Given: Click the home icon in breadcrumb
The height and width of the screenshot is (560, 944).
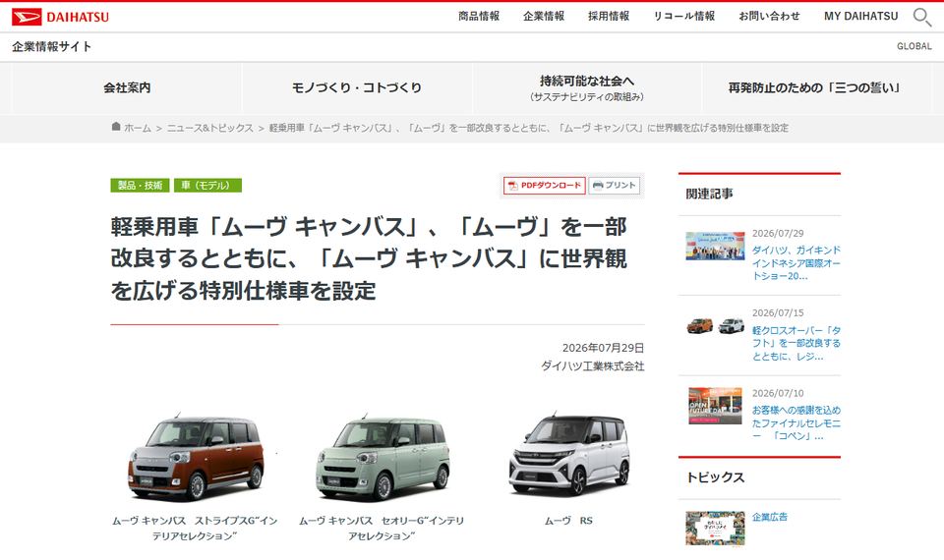Looking at the screenshot, I should click(x=116, y=127).
